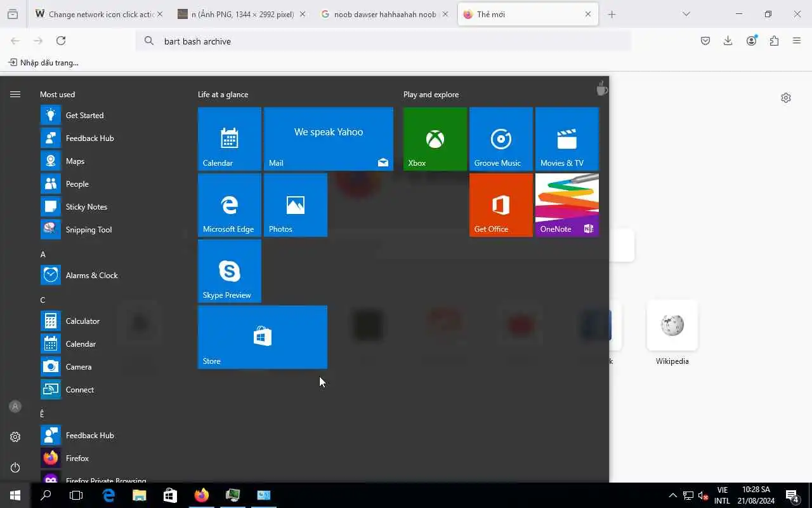
Task: Open File Explorer on taskbar
Action: click(x=139, y=495)
